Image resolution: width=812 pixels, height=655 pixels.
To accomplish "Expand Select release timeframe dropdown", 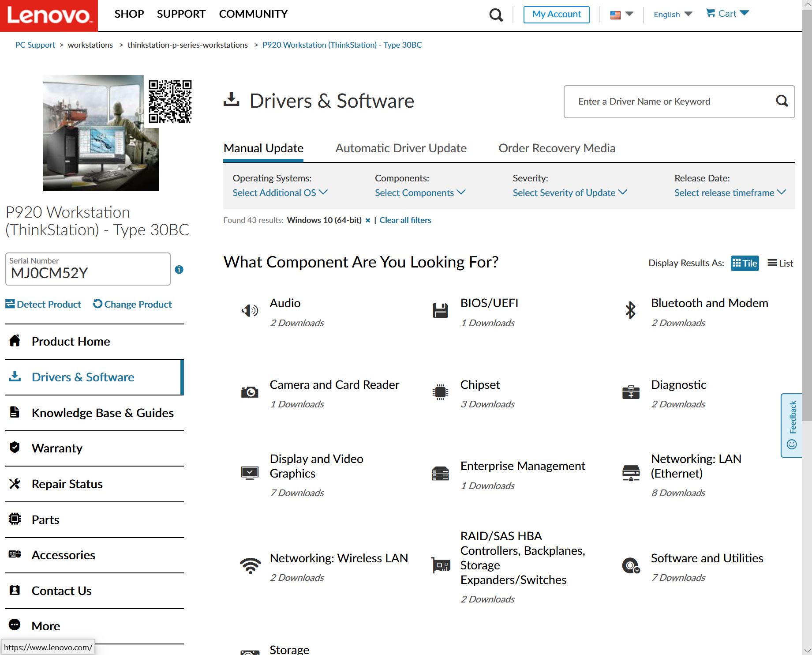I will coord(730,193).
